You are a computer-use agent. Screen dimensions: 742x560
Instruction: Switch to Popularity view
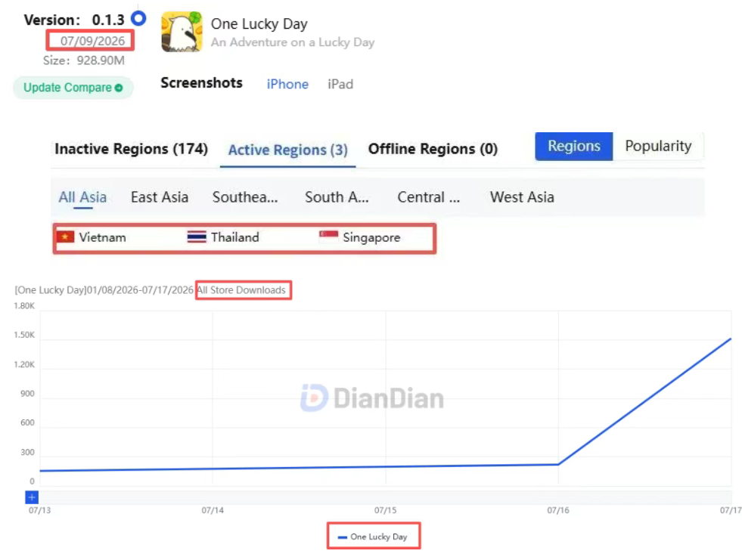tap(658, 146)
